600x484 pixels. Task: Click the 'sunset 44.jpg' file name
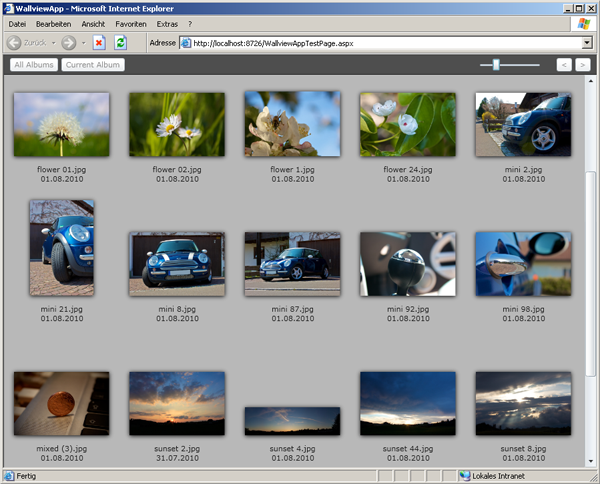click(408, 448)
